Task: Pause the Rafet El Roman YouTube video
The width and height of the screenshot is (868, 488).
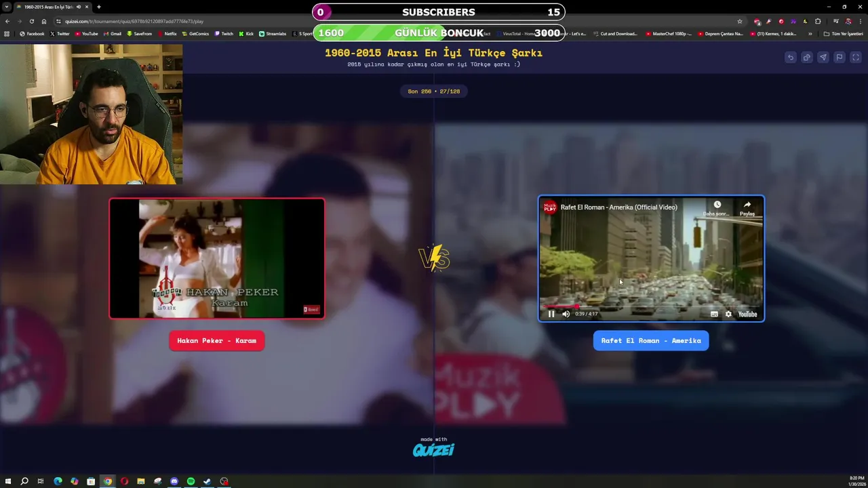Action: 551,314
